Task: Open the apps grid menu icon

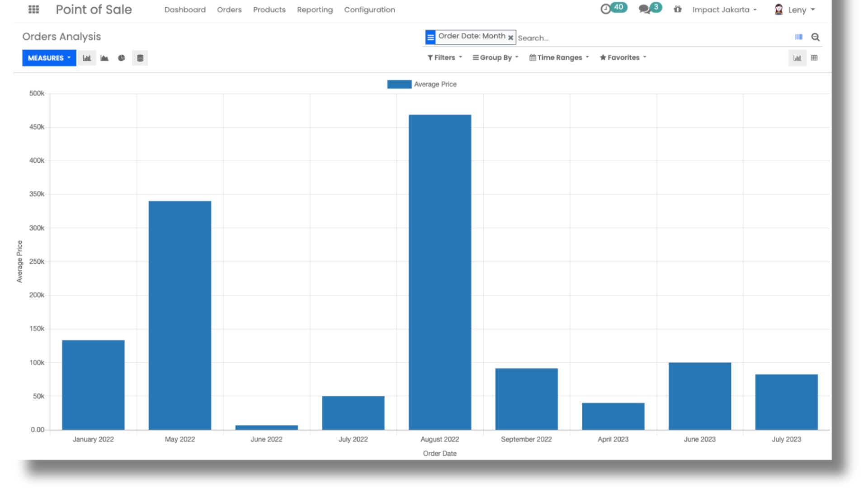Action: point(33,9)
